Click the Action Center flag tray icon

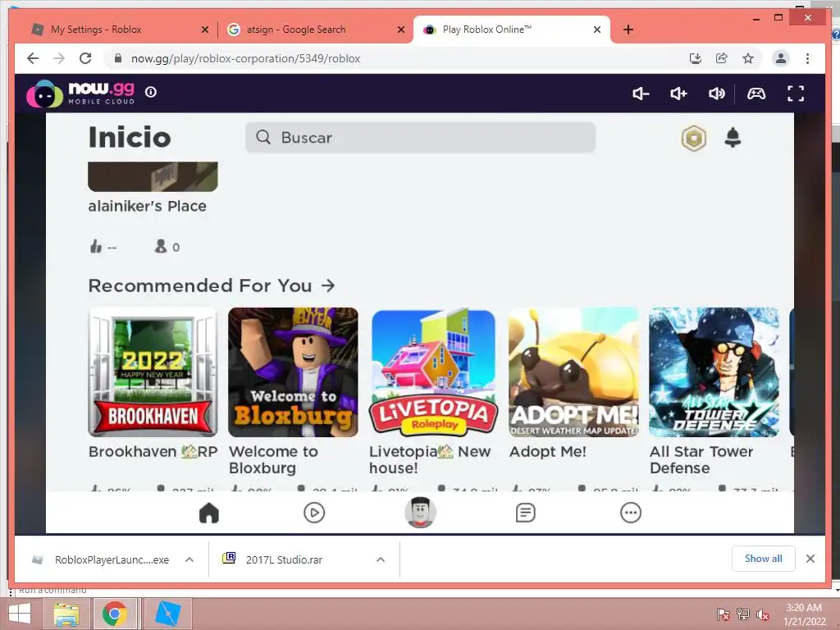click(x=724, y=614)
